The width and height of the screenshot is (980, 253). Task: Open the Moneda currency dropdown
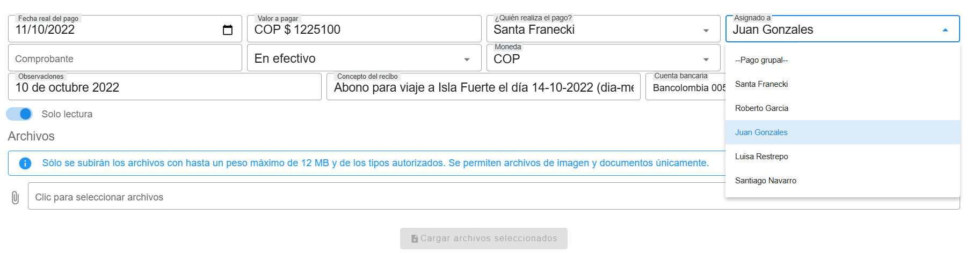[706, 59]
